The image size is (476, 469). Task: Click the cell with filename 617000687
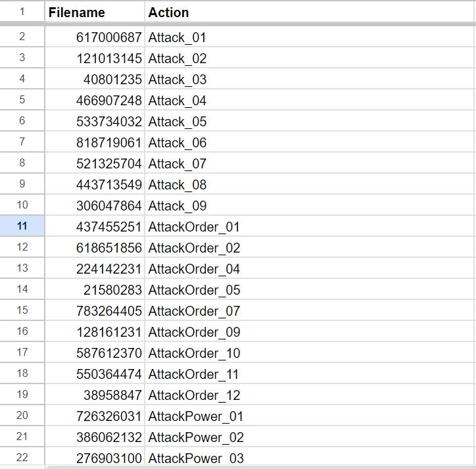click(95, 37)
